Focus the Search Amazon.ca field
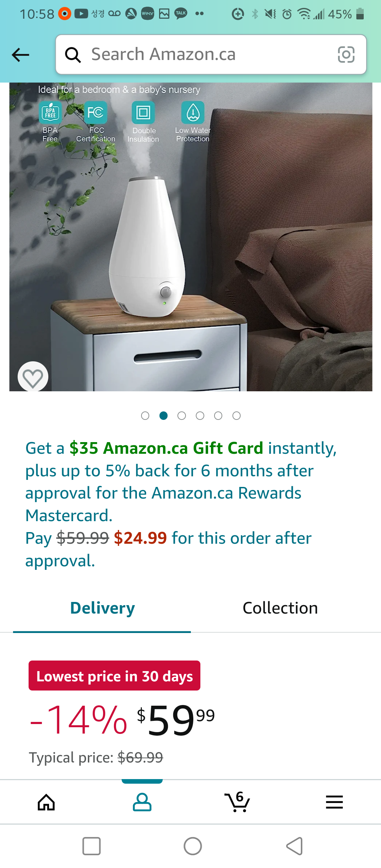Screen dimensions: 381x868 coord(211,54)
